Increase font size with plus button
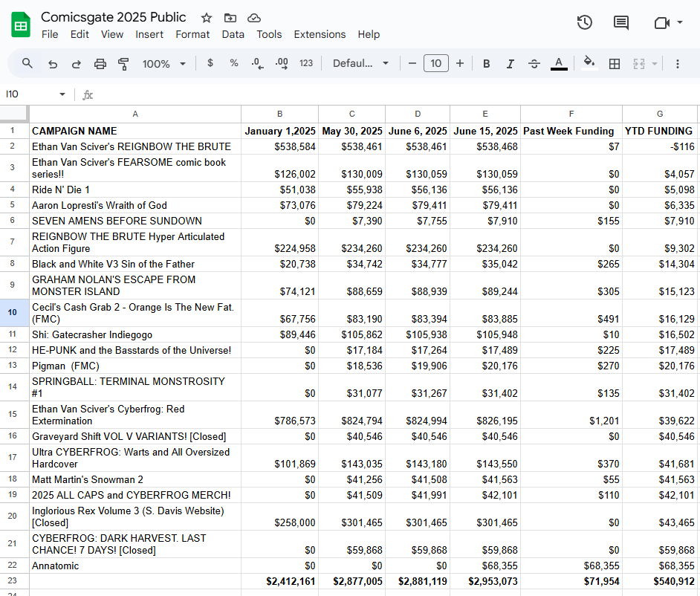700x596 pixels. [x=460, y=64]
